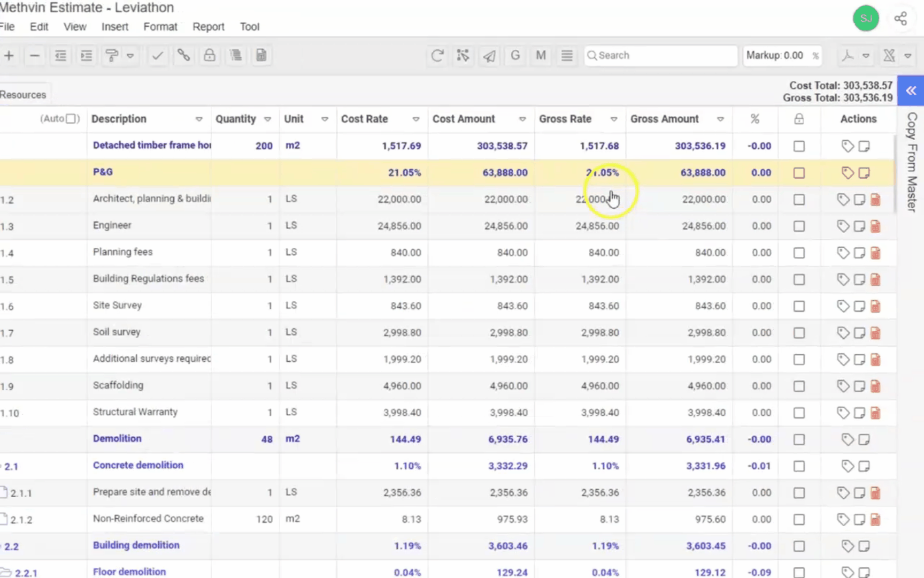Click the refresh icon in toolbar
The width and height of the screenshot is (924, 578).
[x=437, y=56]
